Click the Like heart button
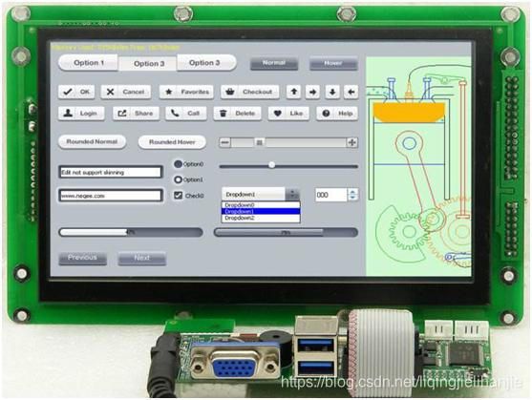Viewport: 532px width, 400px height. coord(288,114)
